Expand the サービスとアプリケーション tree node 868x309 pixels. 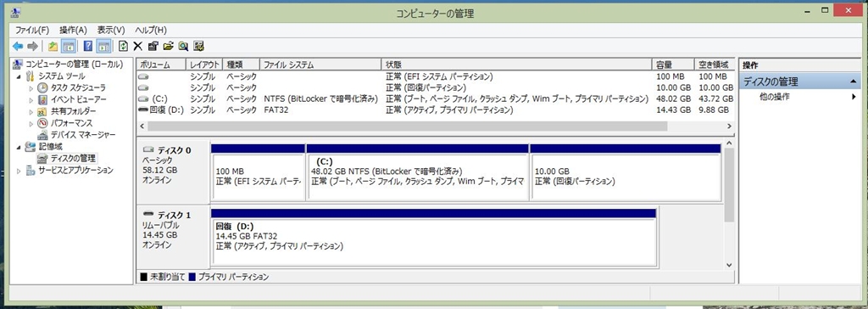(19, 171)
